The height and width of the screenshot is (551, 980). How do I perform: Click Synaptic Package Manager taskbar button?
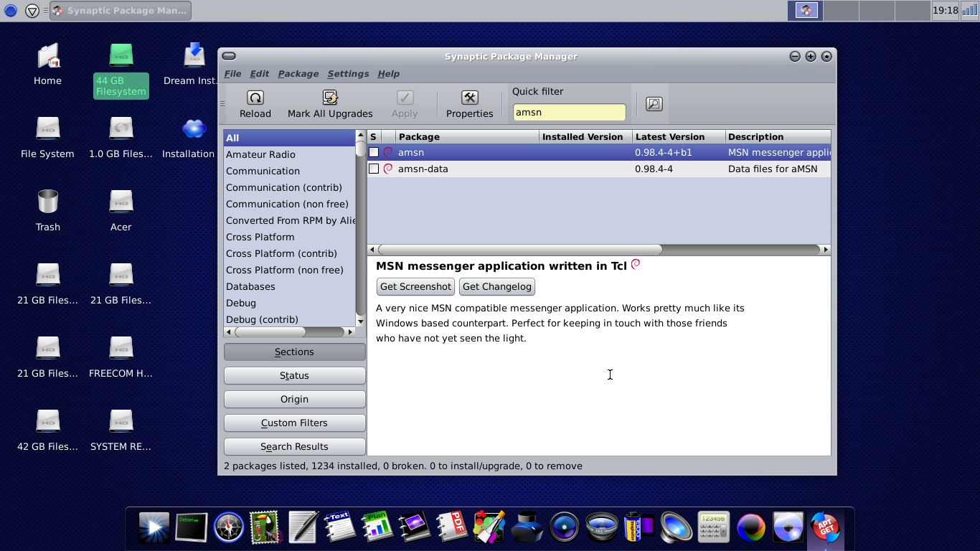point(120,11)
